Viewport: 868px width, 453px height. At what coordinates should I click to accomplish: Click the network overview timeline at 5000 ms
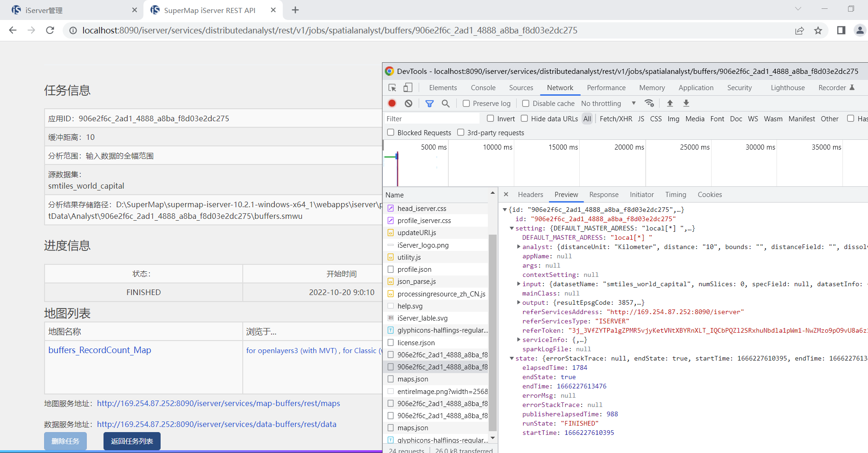pyautogui.click(x=434, y=147)
